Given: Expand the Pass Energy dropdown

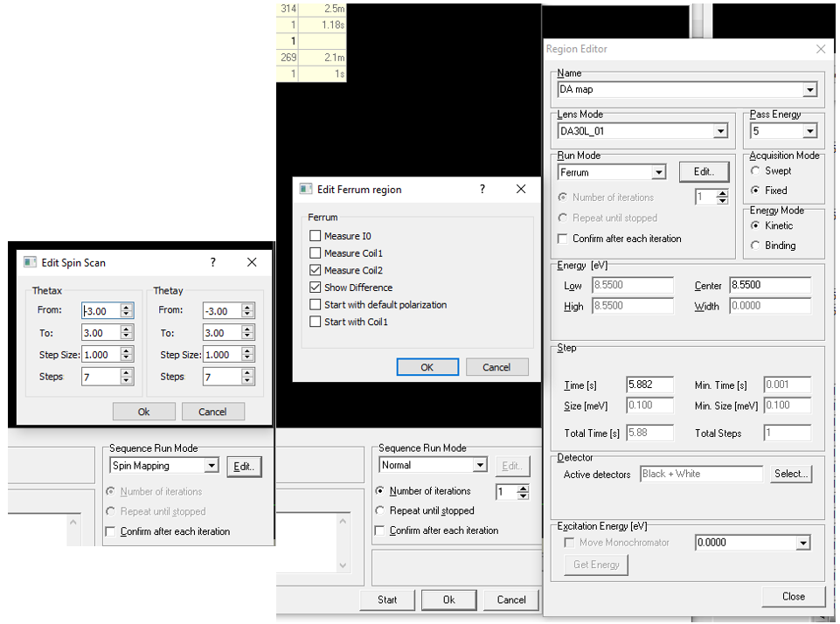Looking at the screenshot, I should coord(809,132).
